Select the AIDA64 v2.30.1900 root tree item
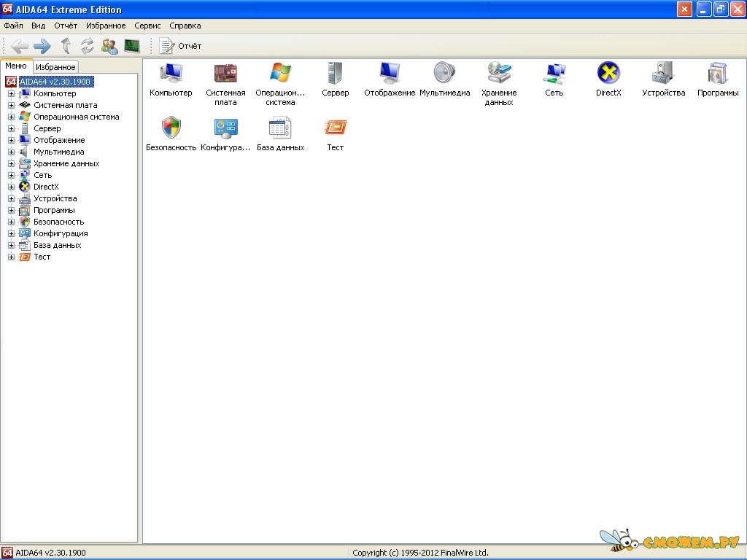The height and width of the screenshot is (560, 747). coord(55,82)
